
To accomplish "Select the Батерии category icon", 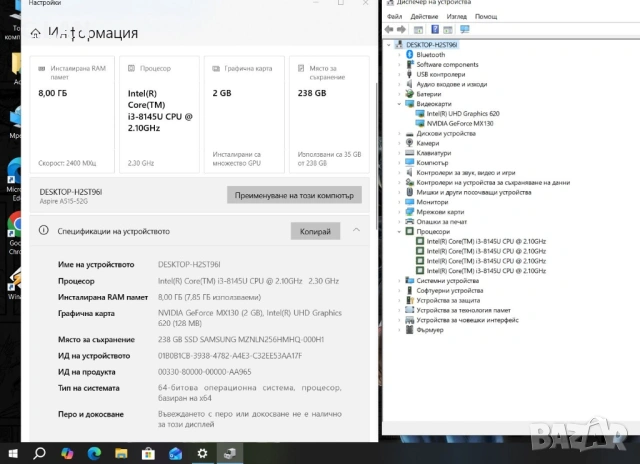I will point(409,94).
